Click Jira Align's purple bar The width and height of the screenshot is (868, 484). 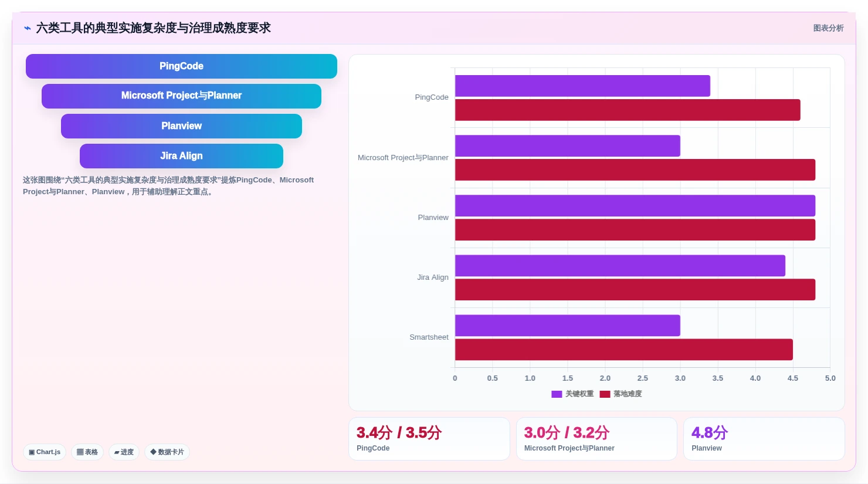(x=620, y=265)
